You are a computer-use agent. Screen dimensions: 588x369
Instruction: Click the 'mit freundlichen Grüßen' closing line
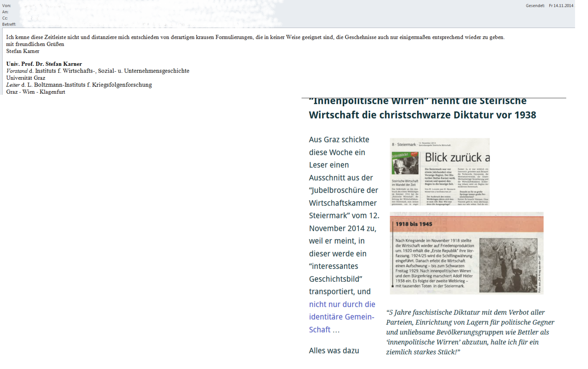[35, 44]
